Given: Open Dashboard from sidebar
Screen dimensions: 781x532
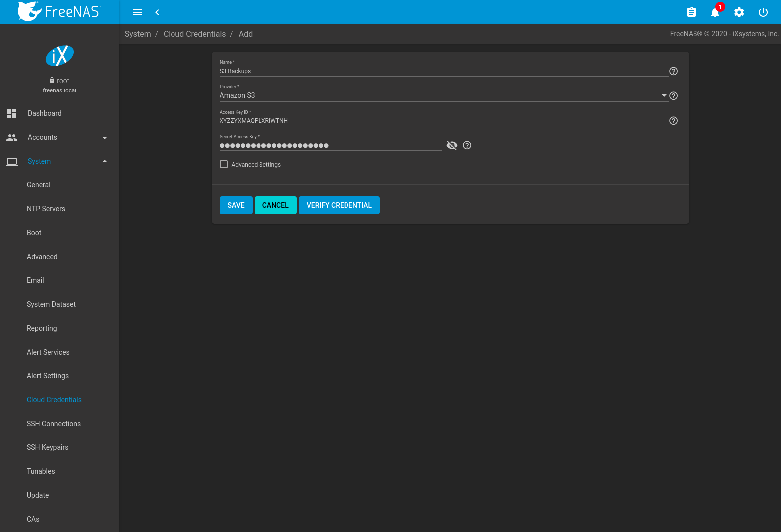Looking at the screenshot, I should tap(45, 113).
